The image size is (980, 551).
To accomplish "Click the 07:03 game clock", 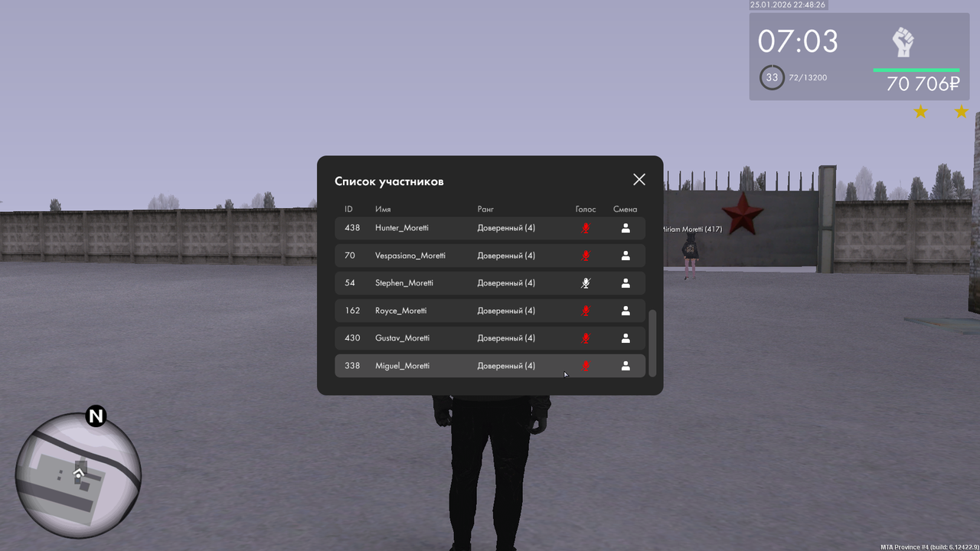I will point(798,41).
